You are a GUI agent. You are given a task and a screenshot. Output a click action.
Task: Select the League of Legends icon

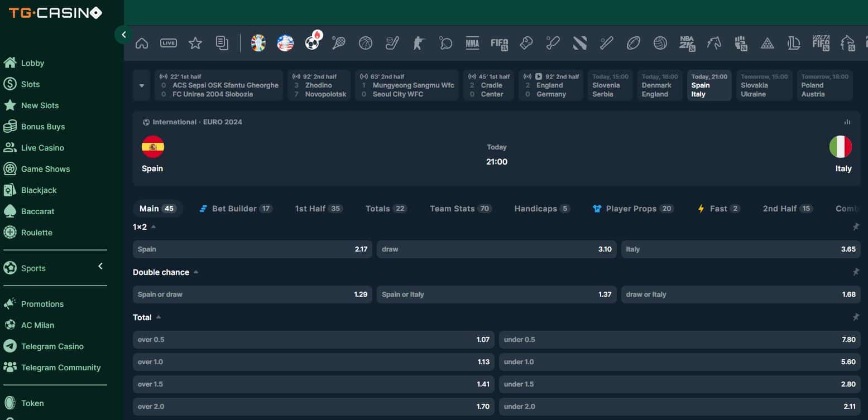click(x=794, y=43)
